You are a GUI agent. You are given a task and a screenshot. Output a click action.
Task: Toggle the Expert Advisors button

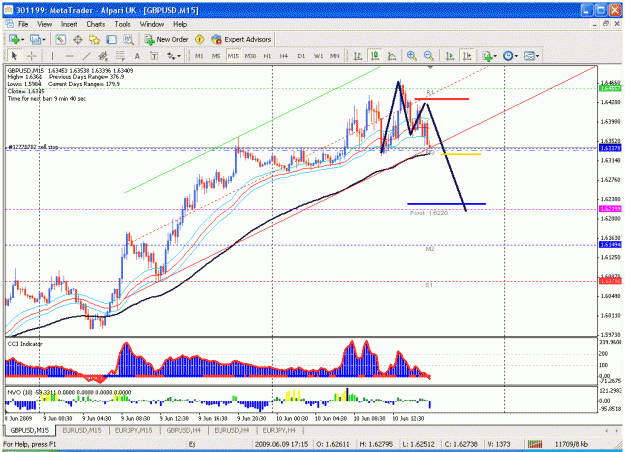(x=242, y=39)
